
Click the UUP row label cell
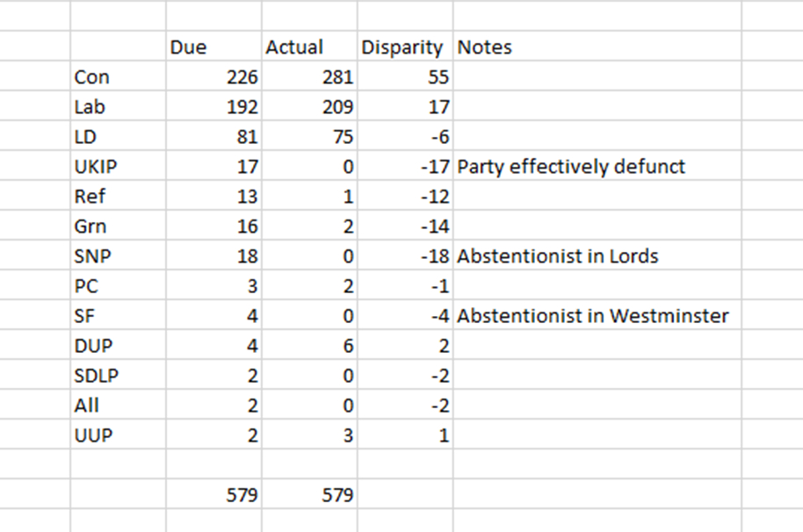[x=118, y=435]
